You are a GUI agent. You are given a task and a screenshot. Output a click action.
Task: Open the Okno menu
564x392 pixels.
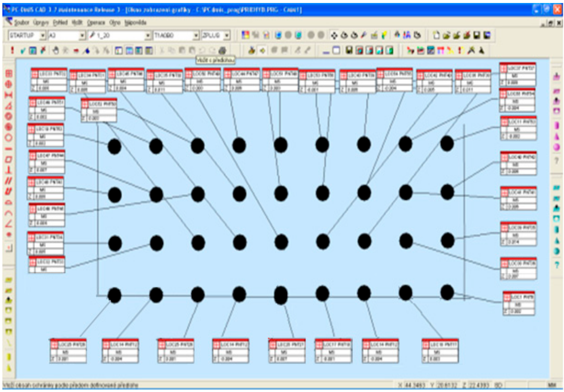(115, 23)
